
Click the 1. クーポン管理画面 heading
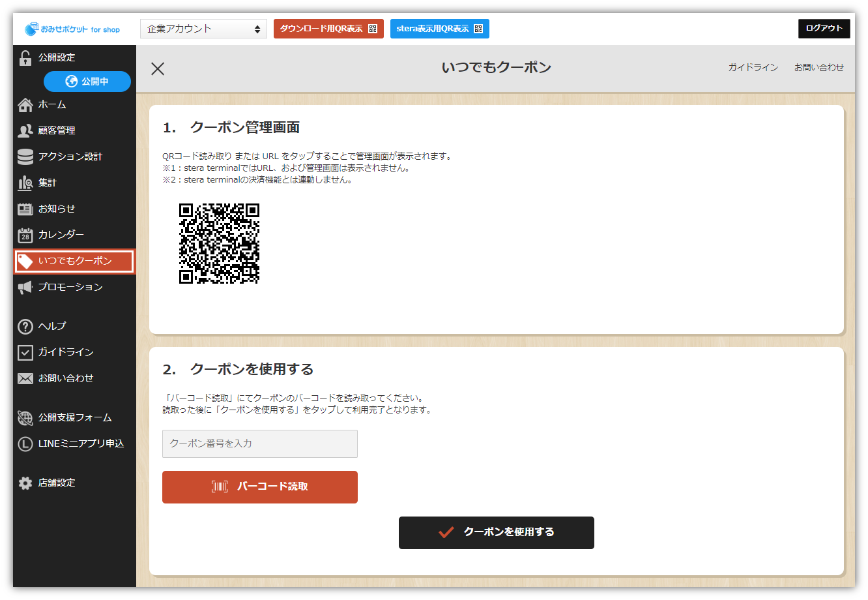click(x=231, y=128)
